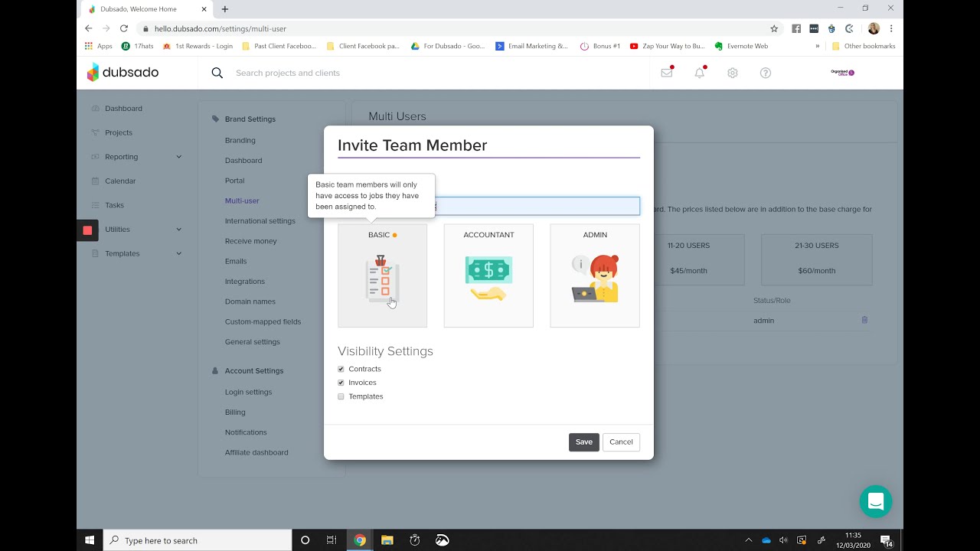Image resolution: width=980 pixels, height=551 pixels.
Task: Open Integrations settings
Action: coord(245,282)
